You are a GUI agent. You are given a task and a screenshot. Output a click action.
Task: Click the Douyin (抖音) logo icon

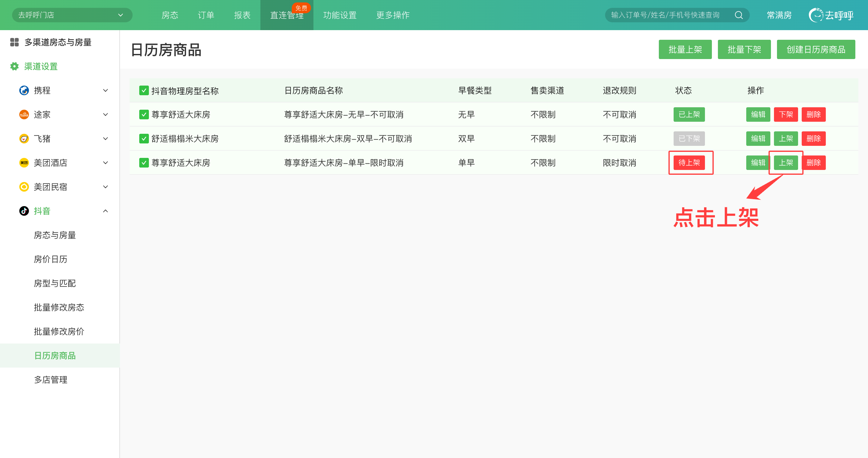point(24,211)
